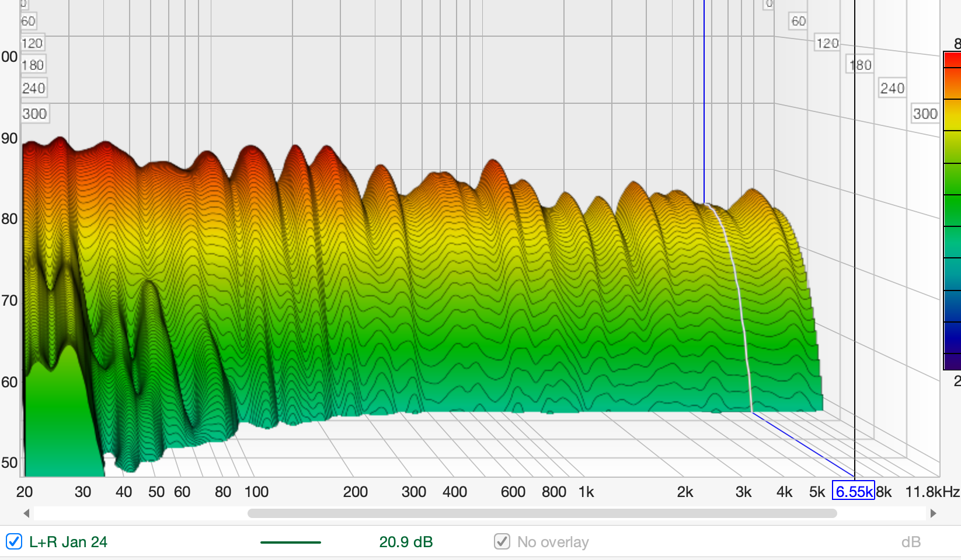This screenshot has height=560, width=961.
Task: Click the right arrow of the horizontal scrollbar
Action: coord(933,513)
